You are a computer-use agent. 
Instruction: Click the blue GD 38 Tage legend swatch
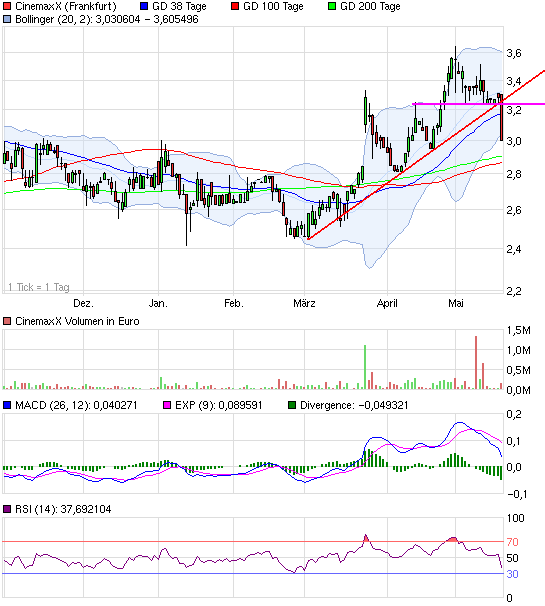coord(144,7)
